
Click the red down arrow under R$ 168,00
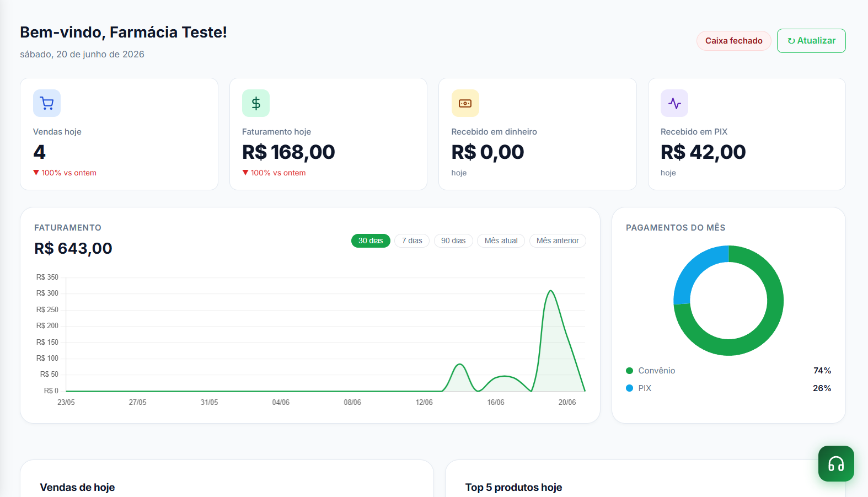pos(245,173)
